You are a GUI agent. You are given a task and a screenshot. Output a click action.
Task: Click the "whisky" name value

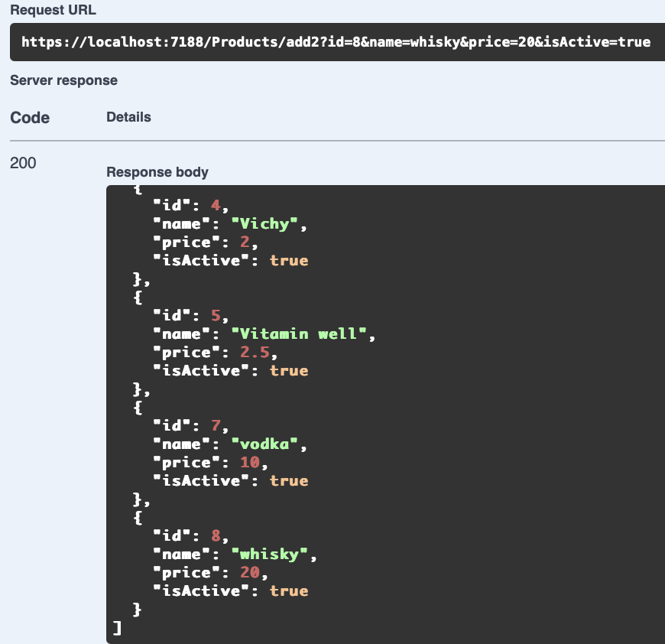point(270,554)
